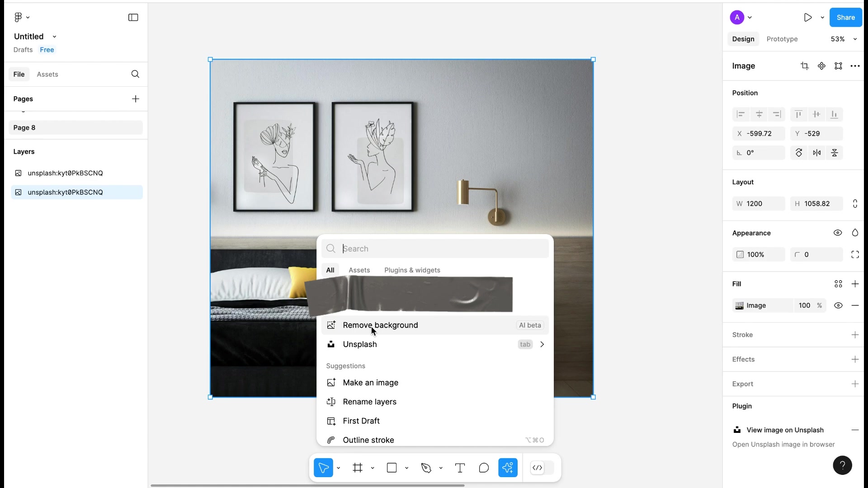Align right icon in Position section
Image resolution: width=868 pixels, height=488 pixels.
pyautogui.click(x=777, y=114)
